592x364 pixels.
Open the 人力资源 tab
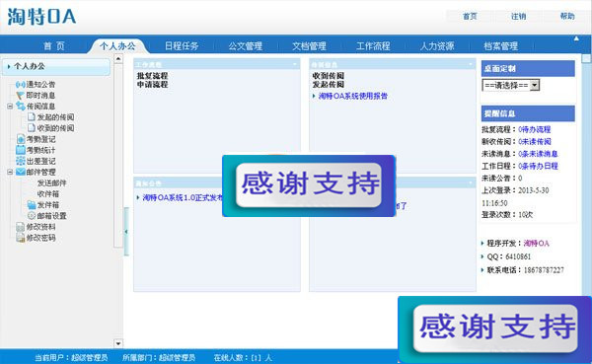coord(437,46)
